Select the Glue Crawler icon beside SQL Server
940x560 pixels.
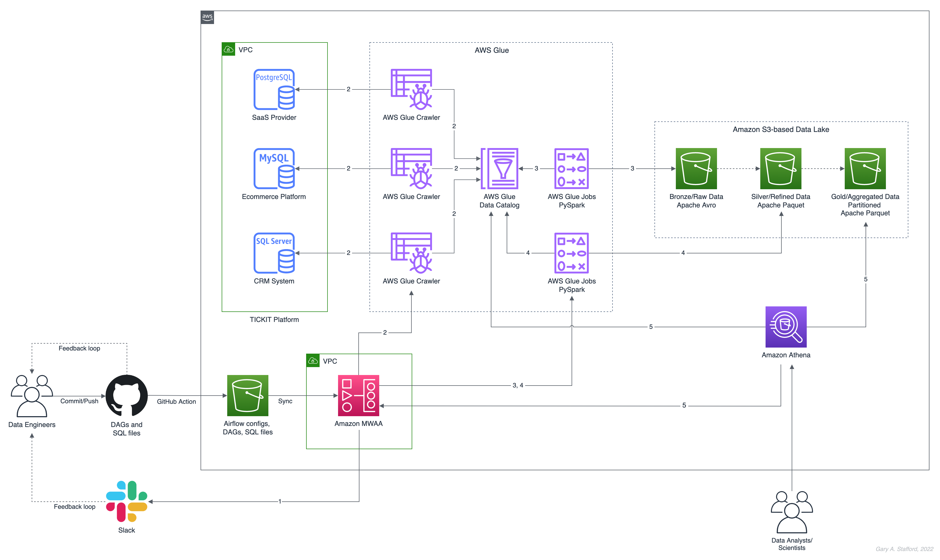[x=411, y=253]
